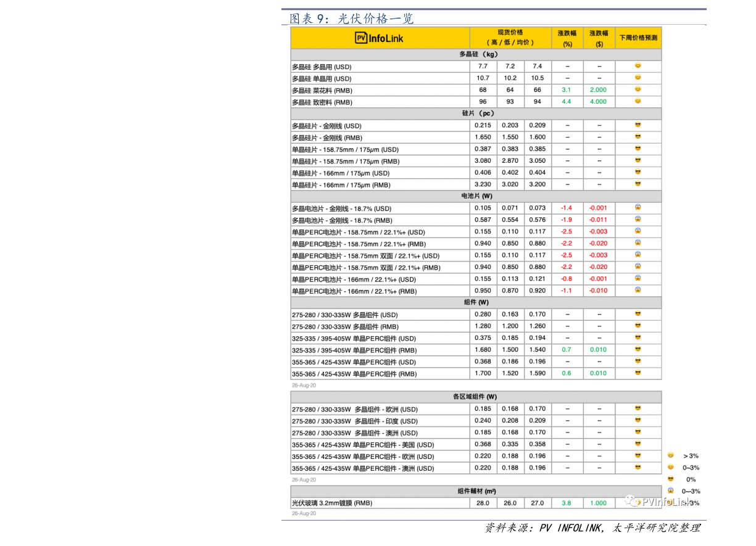Click the title 图表 9: 光伏价格一览
Image resolution: width=756 pixels, height=546 pixels.
pos(351,19)
